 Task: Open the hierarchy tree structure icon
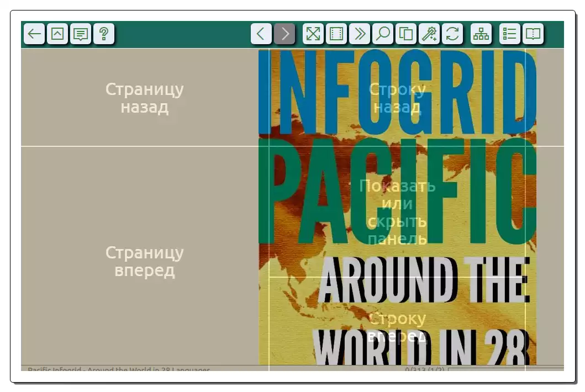pyautogui.click(x=481, y=34)
